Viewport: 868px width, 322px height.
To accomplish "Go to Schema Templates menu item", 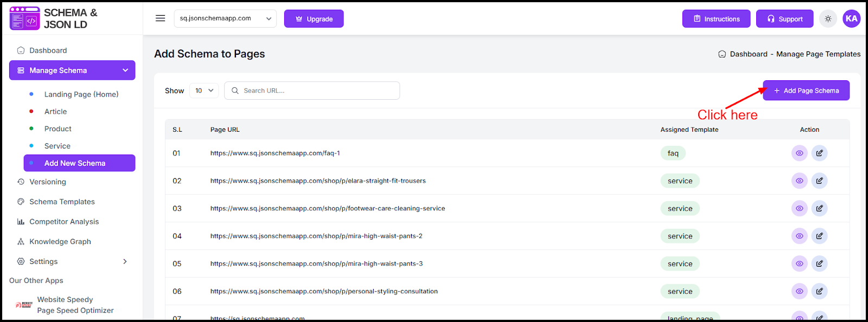I will pyautogui.click(x=62, y=202).
